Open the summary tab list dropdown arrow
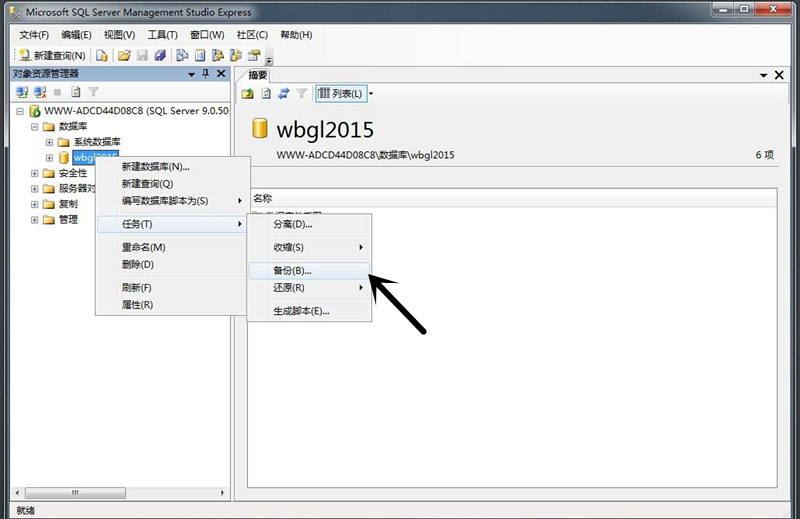 pos(764,76)
